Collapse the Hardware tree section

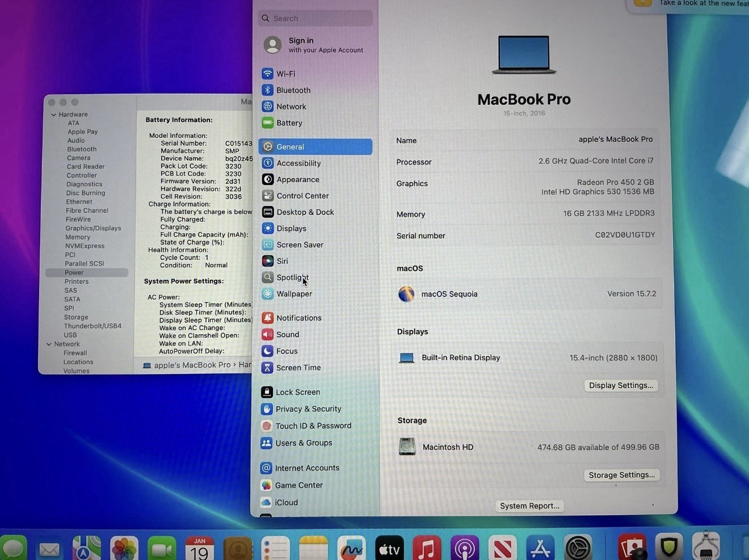click(54, 115)
